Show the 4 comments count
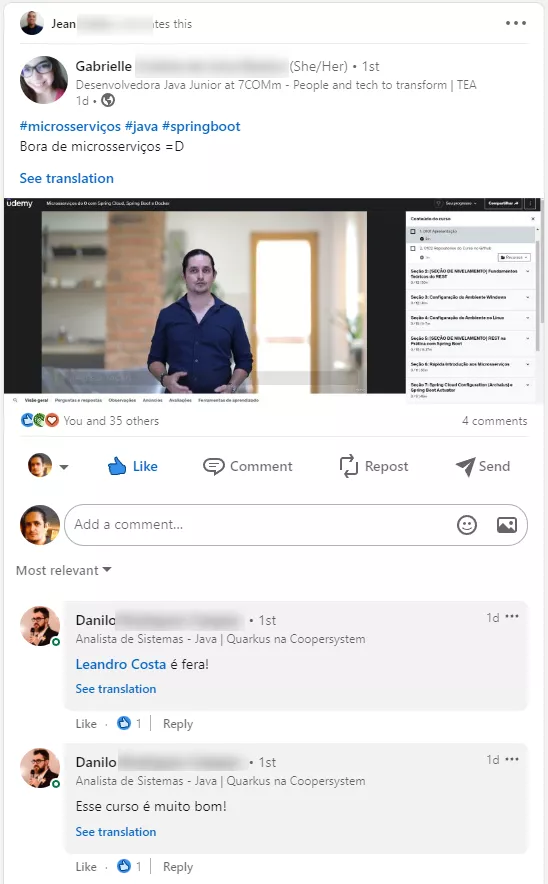 click(494, 421)
